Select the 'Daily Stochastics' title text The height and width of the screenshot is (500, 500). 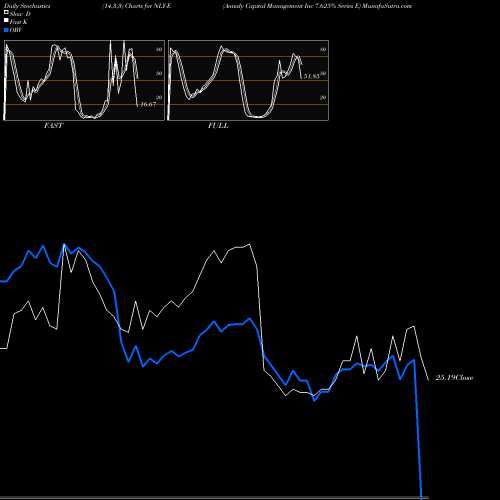point(27,6)
